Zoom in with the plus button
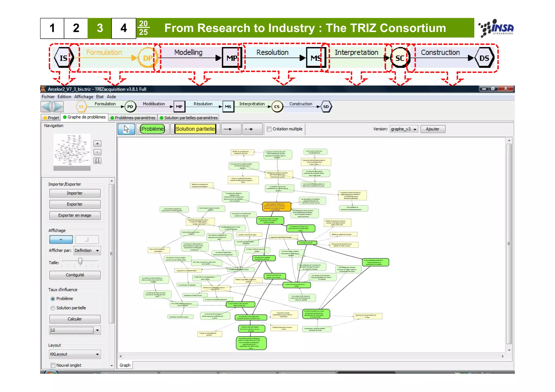This screenshot has height=392, width=555. tap(97, 143)
